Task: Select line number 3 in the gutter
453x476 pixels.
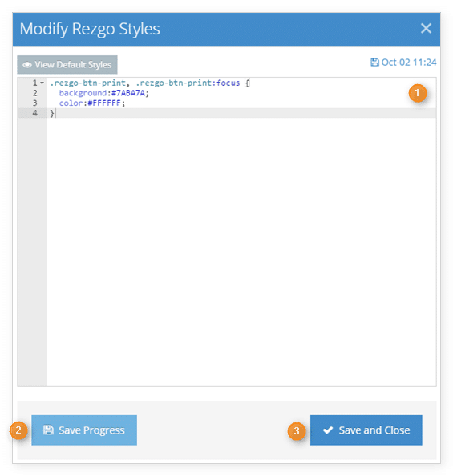Action: (35, 103)
